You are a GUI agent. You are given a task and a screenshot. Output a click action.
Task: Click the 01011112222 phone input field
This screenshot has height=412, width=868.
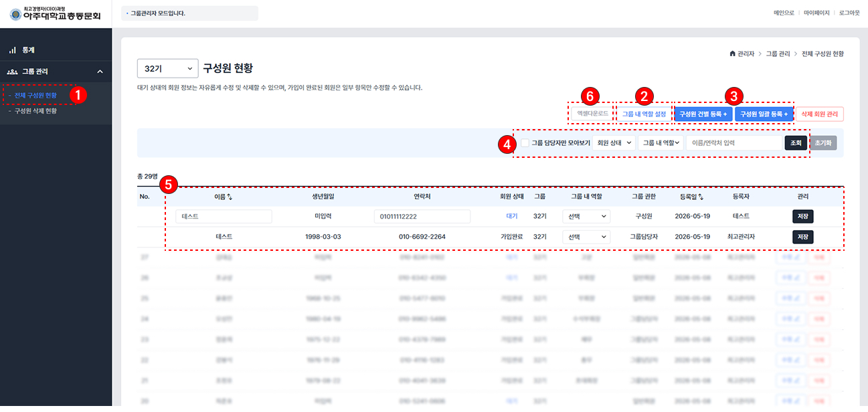tap(422, 217)
